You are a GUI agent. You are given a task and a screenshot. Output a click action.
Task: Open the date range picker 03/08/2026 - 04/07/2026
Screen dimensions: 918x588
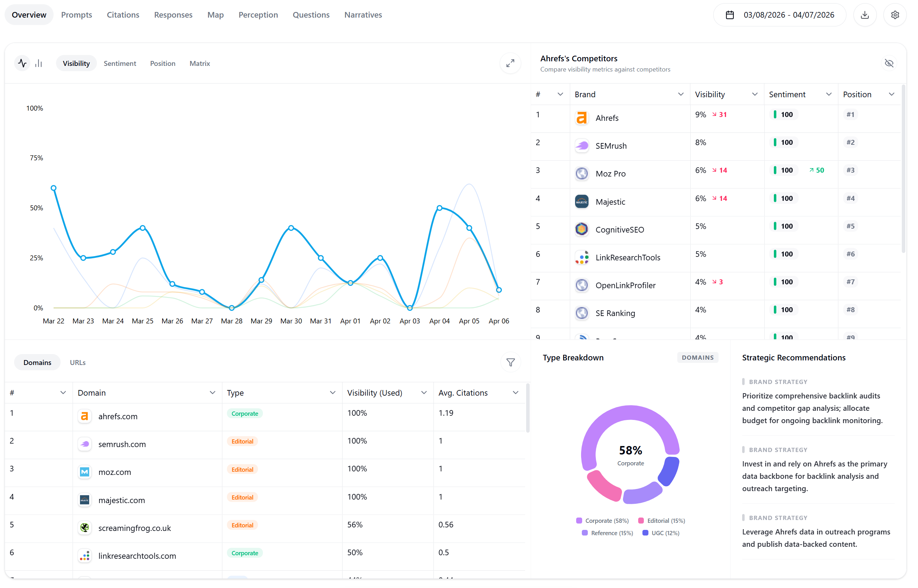[780, 15]
